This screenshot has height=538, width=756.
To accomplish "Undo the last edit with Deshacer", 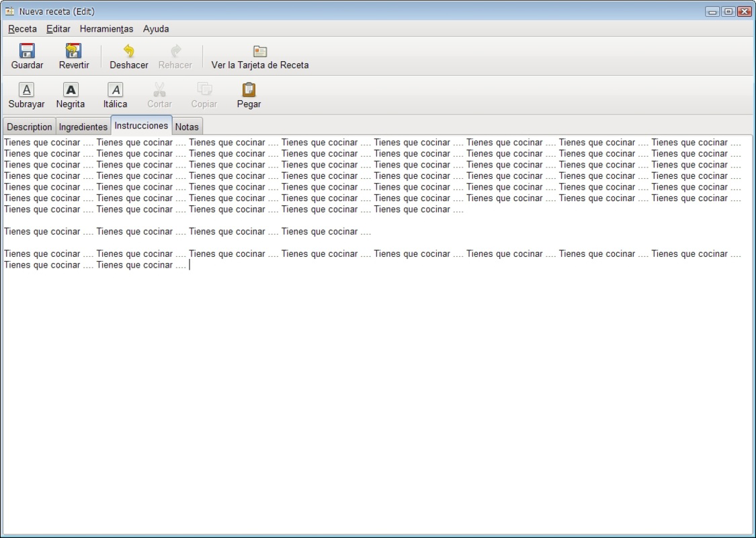I will tap(129, 56).
